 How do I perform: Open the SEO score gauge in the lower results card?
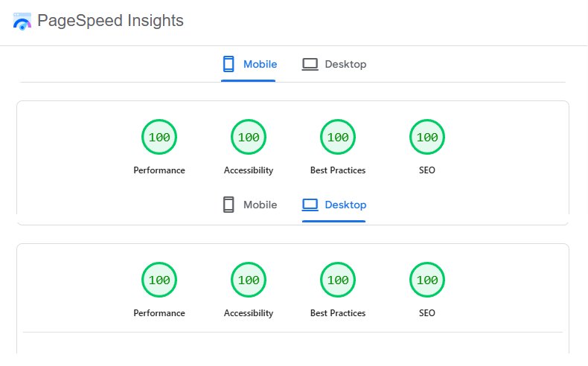427,280
